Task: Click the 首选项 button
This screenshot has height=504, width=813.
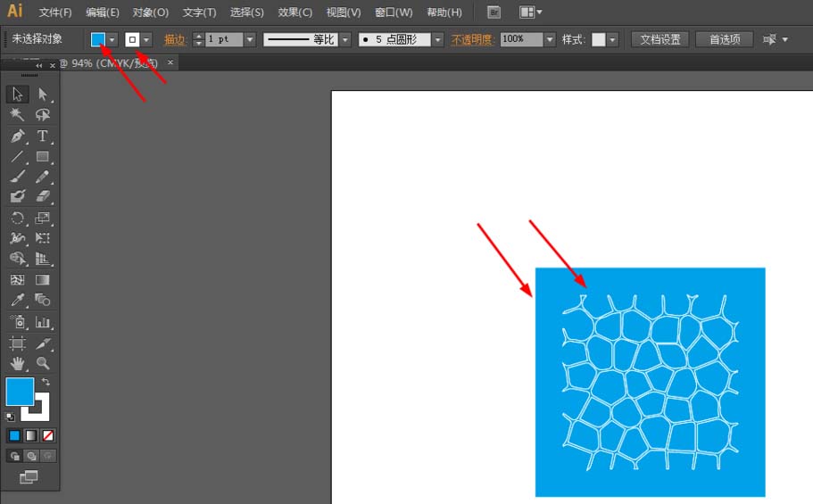Action: [725, 39]
